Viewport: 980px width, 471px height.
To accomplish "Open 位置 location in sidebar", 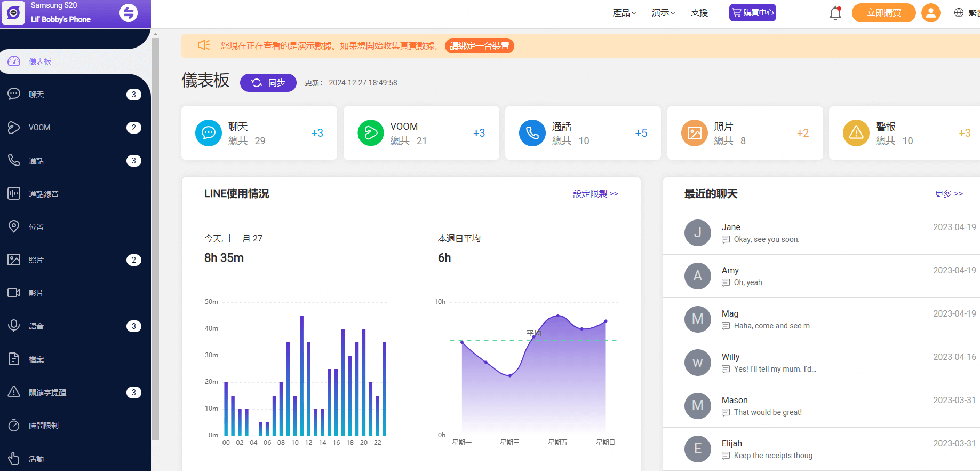I will tap(75, 227).
